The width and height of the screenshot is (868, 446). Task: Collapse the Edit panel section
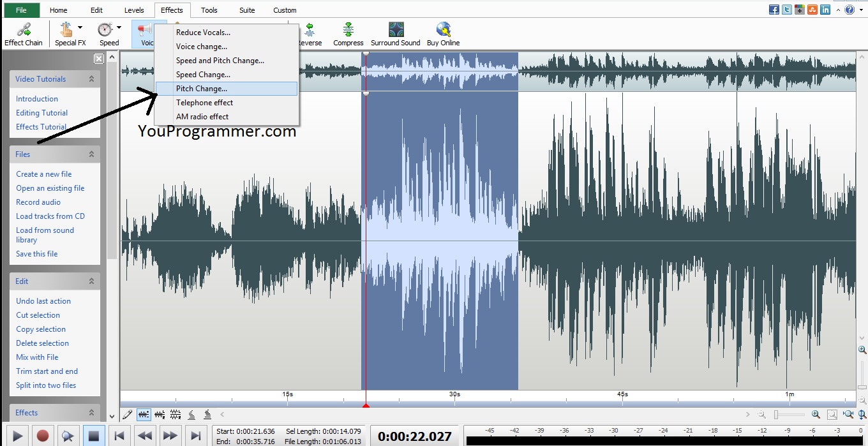[x=91, y=281]
